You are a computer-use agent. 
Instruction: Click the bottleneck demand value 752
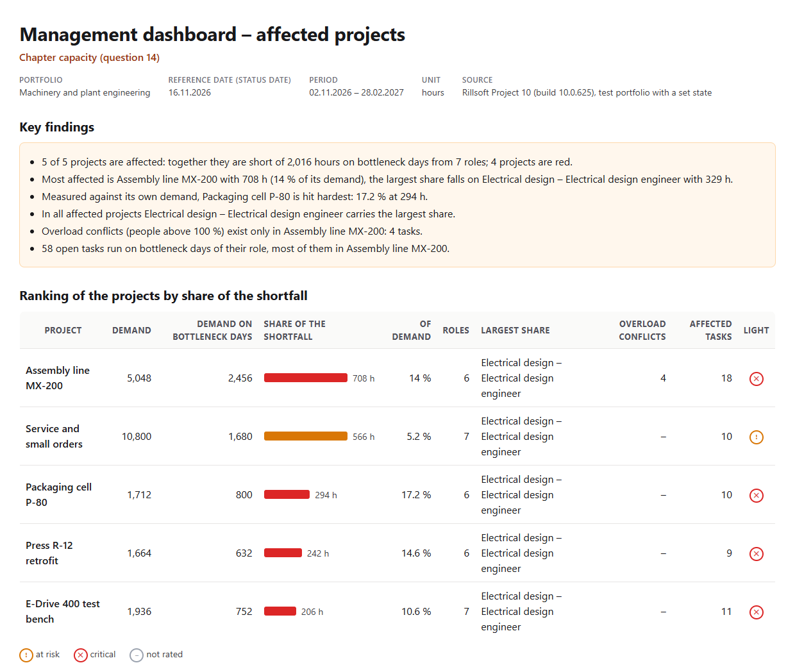coord(244,612)
